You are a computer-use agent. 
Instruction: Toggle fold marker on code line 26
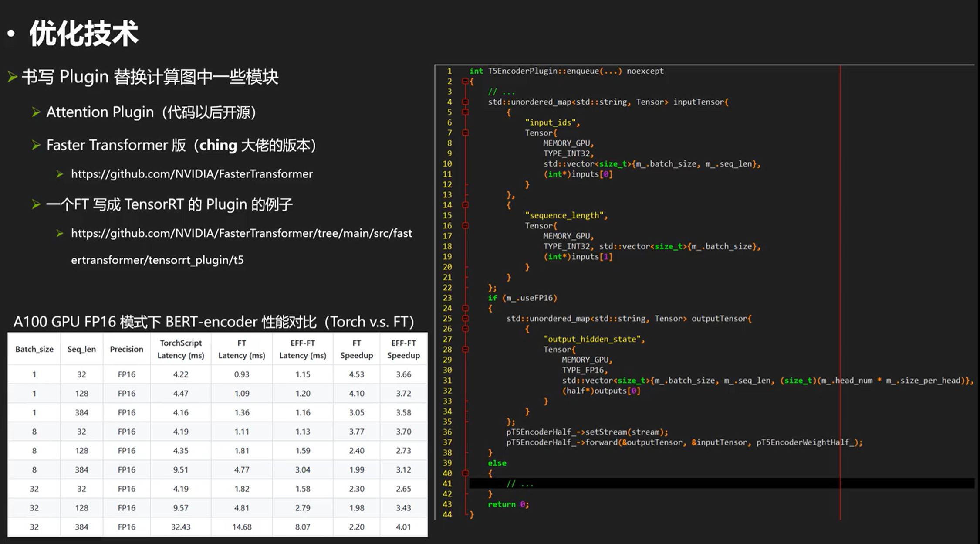pos(465,329)
